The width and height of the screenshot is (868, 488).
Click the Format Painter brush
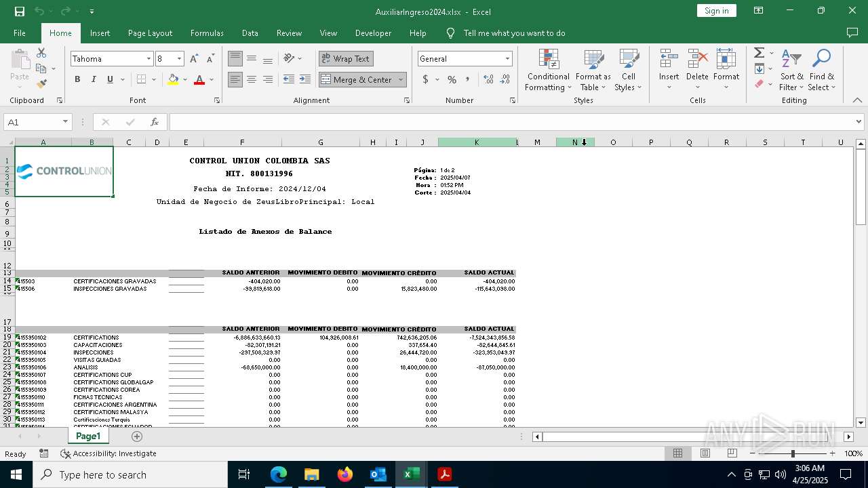[41, 84]
